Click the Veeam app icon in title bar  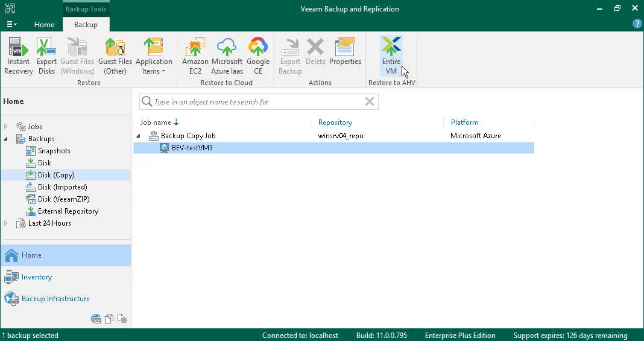point(10,8)
